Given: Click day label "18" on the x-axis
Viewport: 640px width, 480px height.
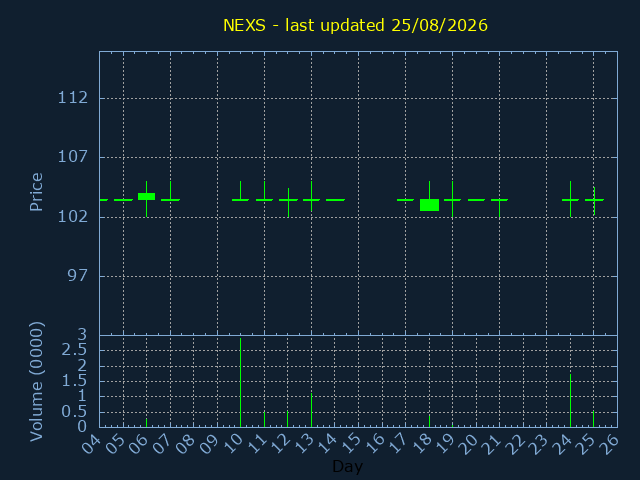Looking at the screenshot, I should [420, 444].
